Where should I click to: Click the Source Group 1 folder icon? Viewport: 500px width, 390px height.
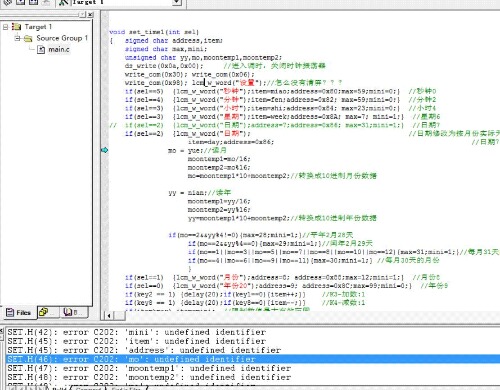coord(28,39)
